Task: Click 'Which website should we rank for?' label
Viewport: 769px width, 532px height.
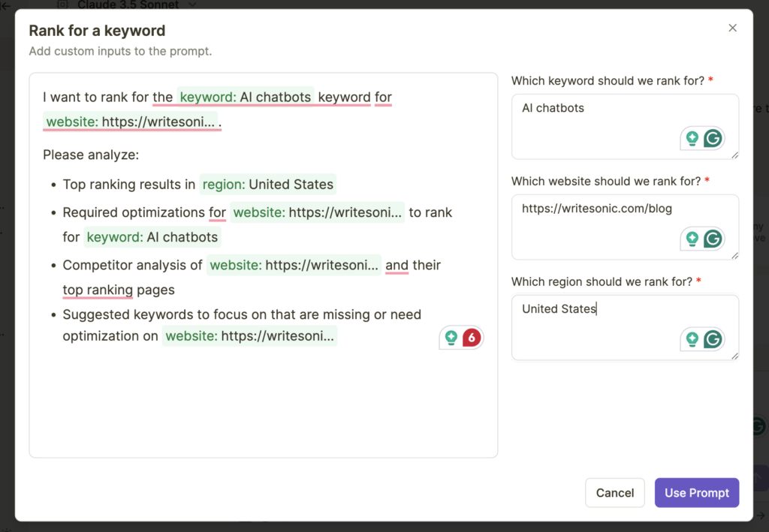Action: point(606,182)
